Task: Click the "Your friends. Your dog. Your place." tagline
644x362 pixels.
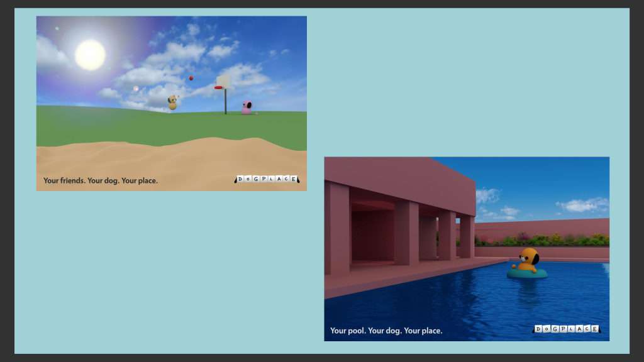Action: tap(101, 181)
